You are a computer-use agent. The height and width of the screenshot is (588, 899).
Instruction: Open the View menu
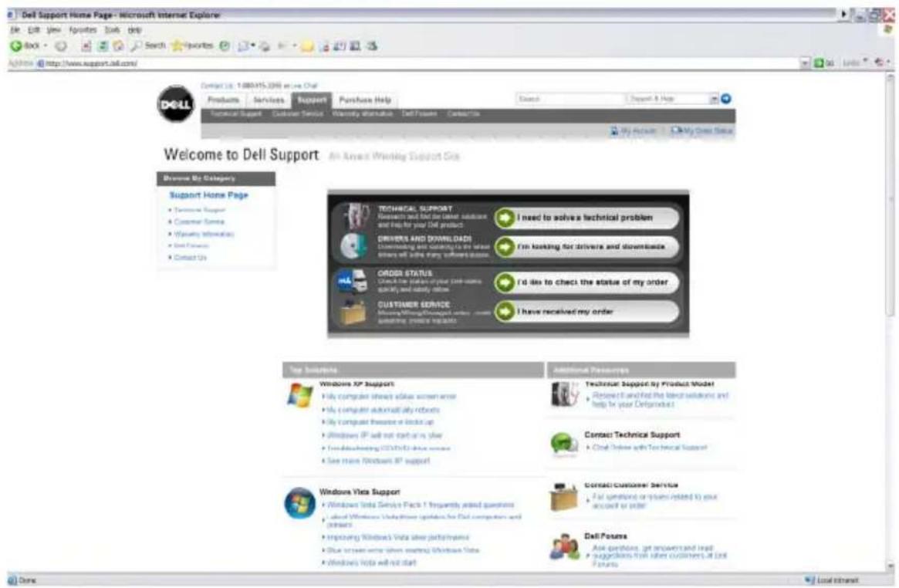tap(54, 30)
